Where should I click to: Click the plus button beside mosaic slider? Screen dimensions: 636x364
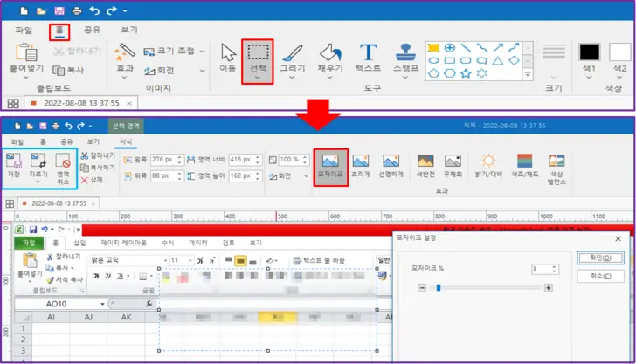[x=548, y=288]
